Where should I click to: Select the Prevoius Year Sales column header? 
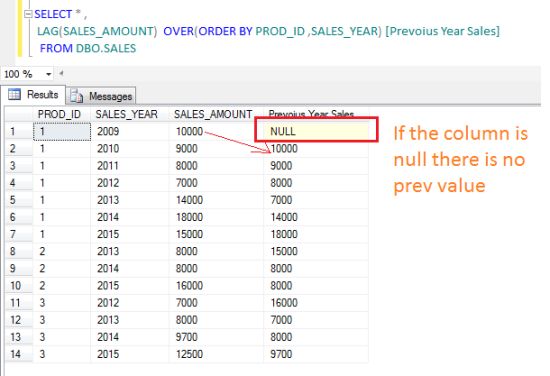316,114
